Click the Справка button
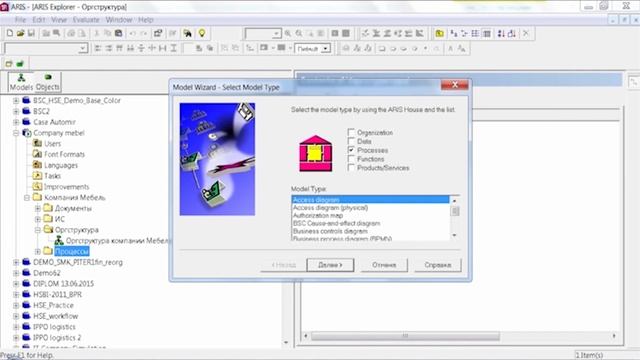Viewport: 640px width, 360px height. coord(438,265)
